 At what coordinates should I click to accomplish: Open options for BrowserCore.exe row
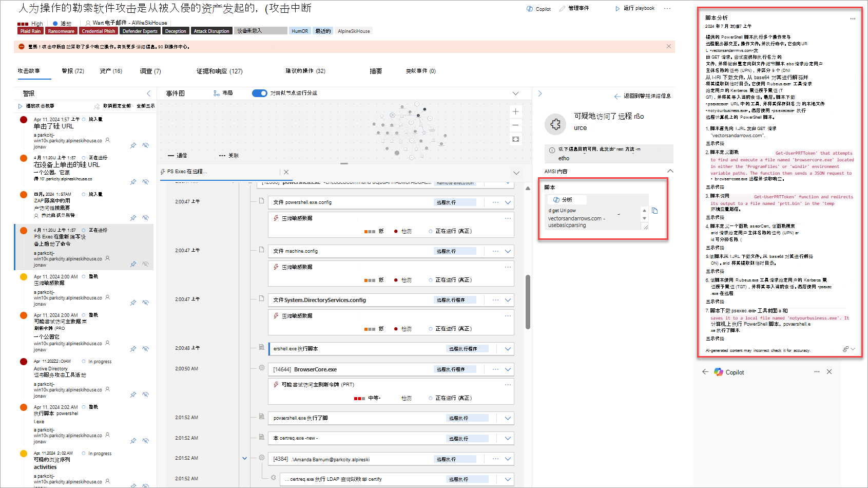[495, 369]
